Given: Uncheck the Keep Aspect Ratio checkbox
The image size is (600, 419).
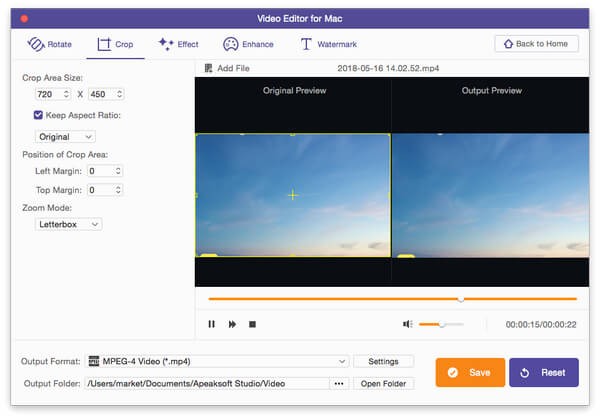Looking at the screenshot, I should point(38,115).
